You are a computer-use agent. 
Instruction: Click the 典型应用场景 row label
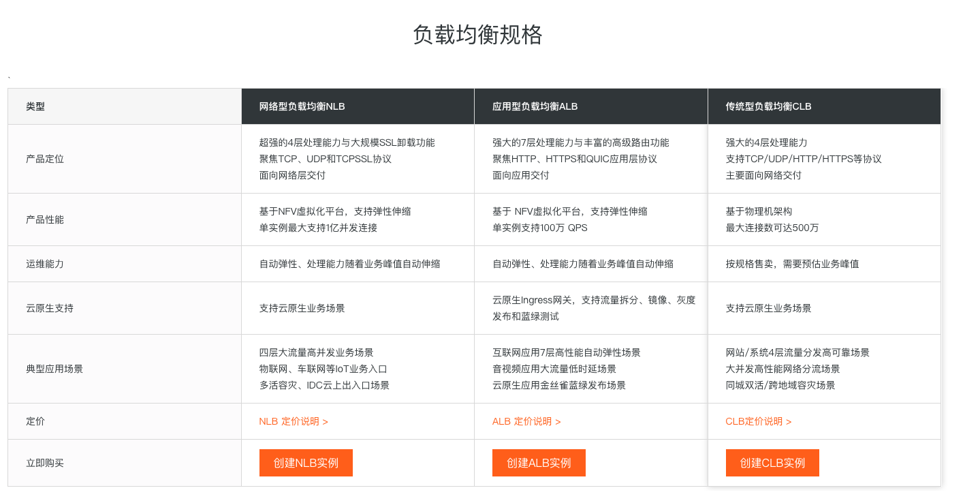coord(54,369)
